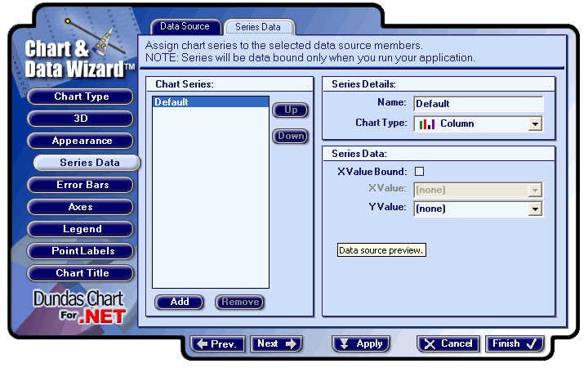Click the wizard wand logo icon

96,38
